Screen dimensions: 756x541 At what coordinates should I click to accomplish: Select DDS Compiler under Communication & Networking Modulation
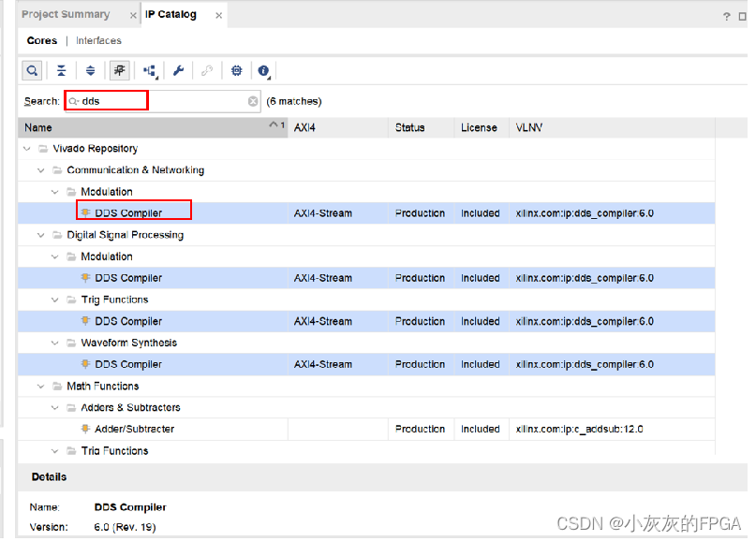click(366, 212)
